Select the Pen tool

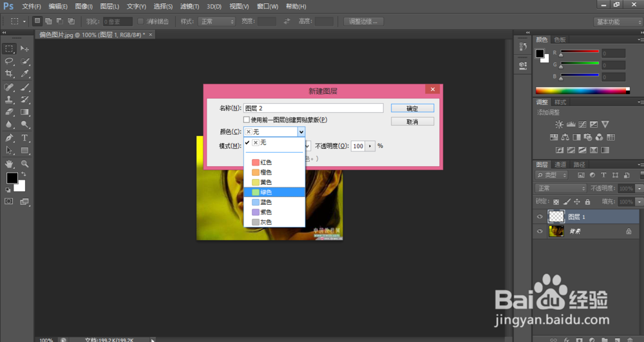[8, 138]
